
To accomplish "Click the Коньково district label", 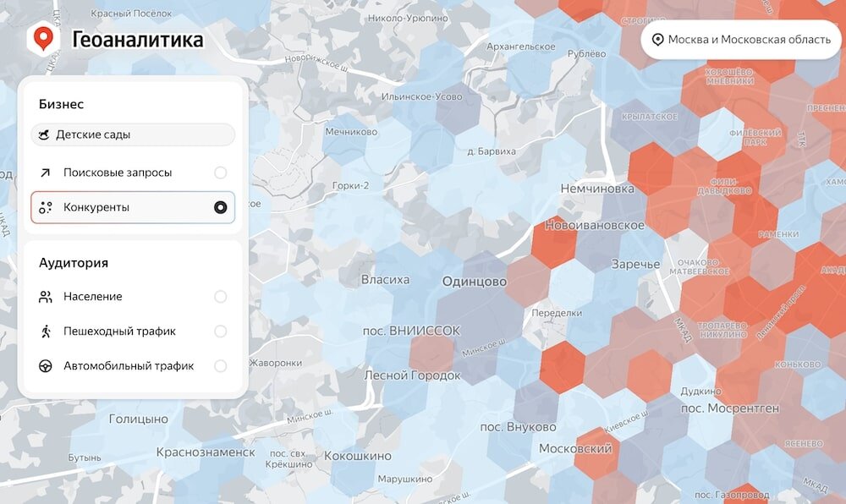I will [x=798, y=364].
